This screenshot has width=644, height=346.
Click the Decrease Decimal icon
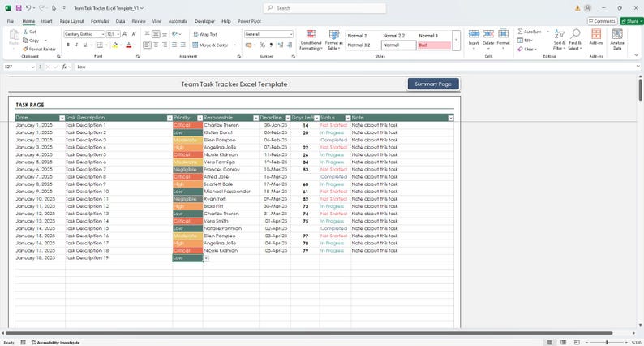(x=290, y=45)
